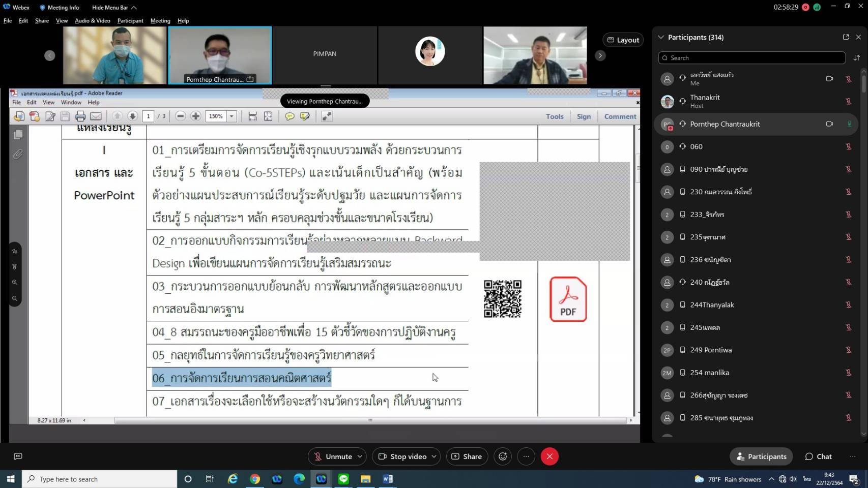Screen dimensions: 868x488
Task: Click the Share button
Action: click(x=467, y=456)
